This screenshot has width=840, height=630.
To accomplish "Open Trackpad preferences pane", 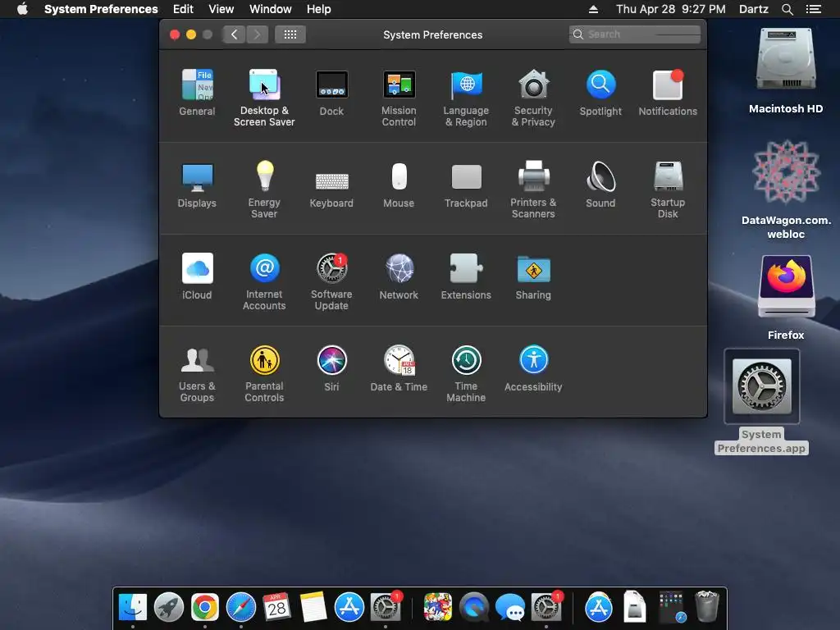I will tap(466, 185).
